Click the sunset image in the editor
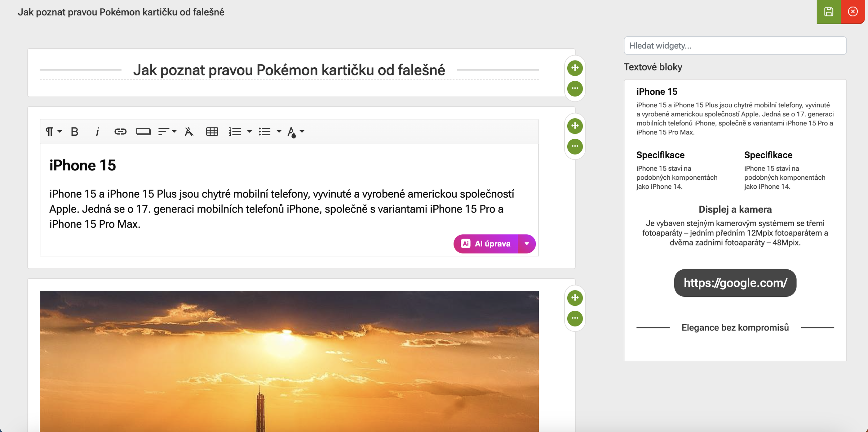This screenshot has height=432, width=868. click(289, 361)
